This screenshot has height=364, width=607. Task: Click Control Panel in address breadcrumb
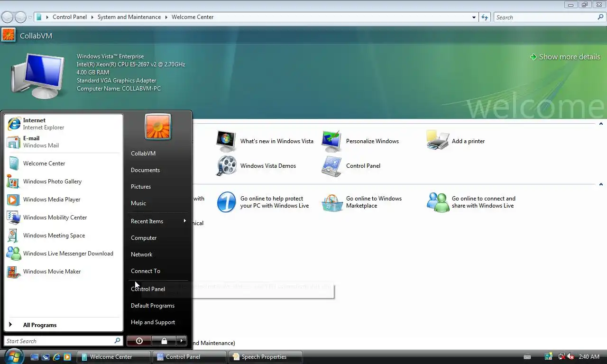[x=70, y=17]
